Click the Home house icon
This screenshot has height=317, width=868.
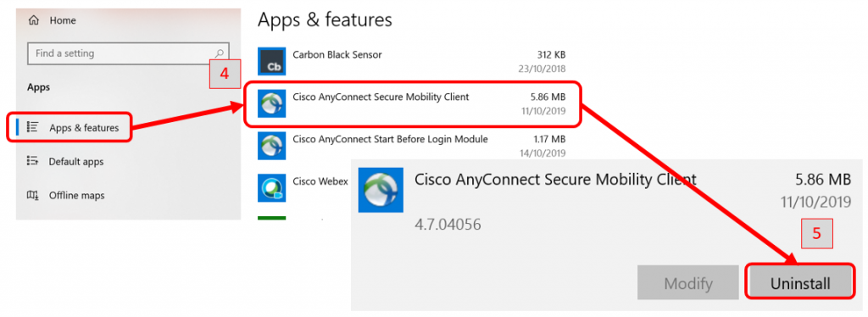34,20
